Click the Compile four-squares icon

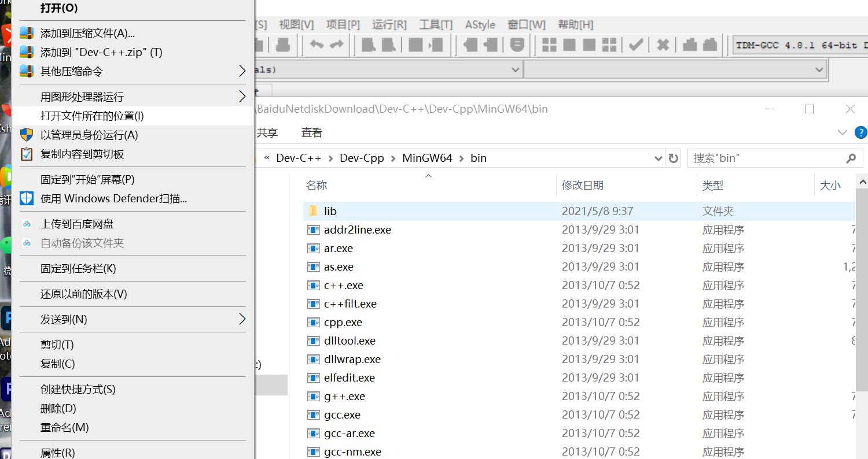pyautogui.click(x=549, y=45)
